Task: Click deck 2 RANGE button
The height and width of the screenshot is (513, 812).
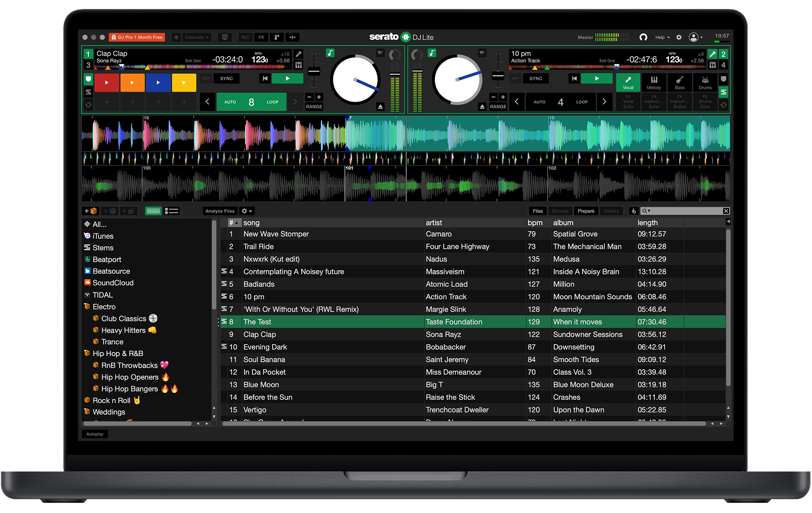Action: (498, 106)
